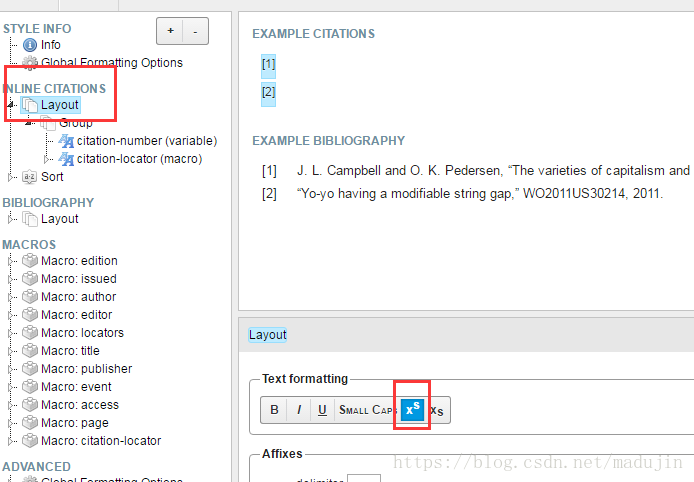Viewport: 694px width, 482px height.
Task: Expand the Bibliography Layout node
Action: tap(11, 219)
